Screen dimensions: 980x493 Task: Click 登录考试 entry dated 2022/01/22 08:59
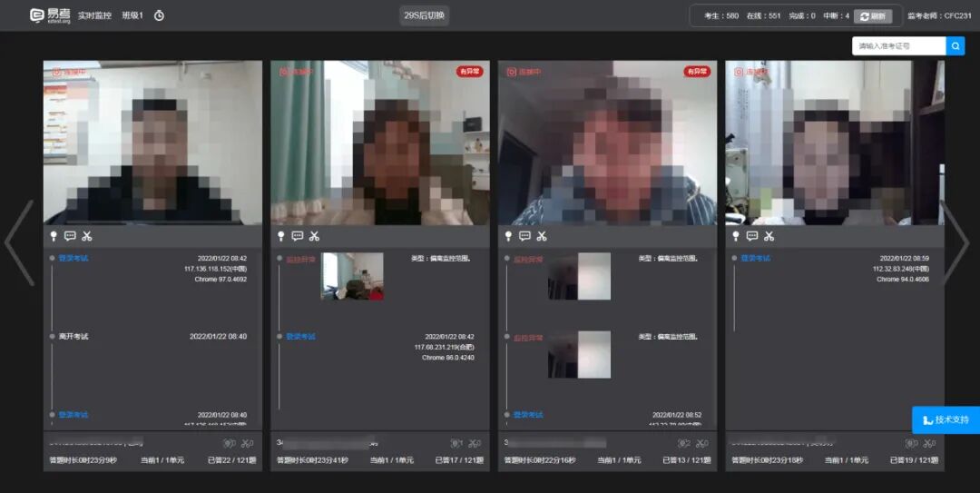pos(756,259)
